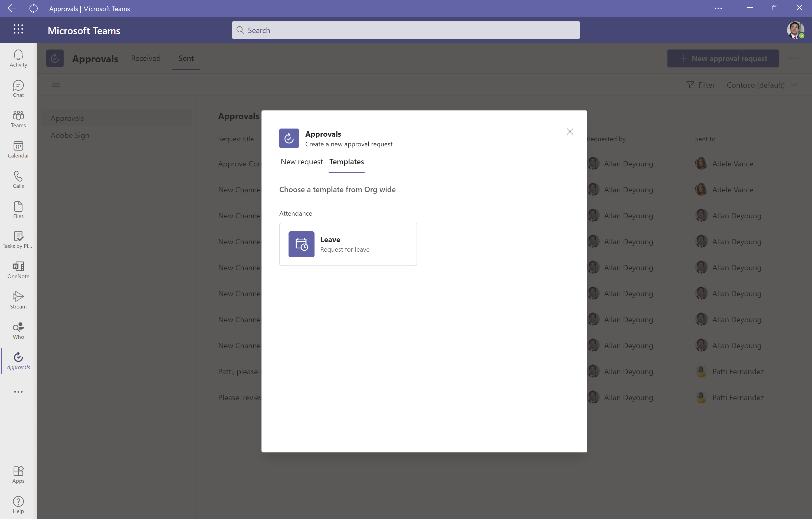Switch to the Received tab
Viewport: 812px width, 519px height.
click(x=146, y=58)
